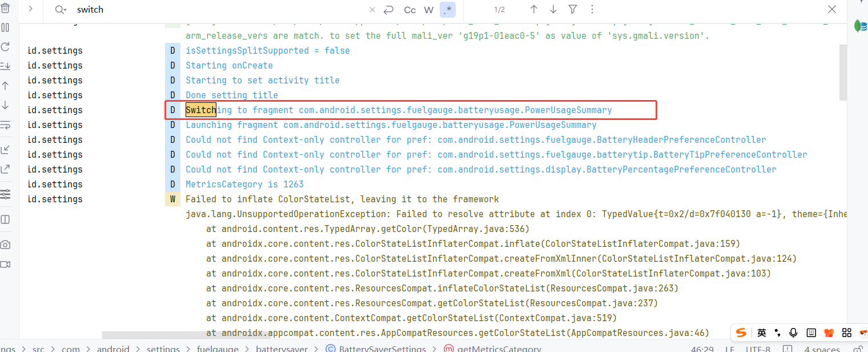Click the vertical scrollbar thumb in the log panel
This screenshot has width=868, height=352.
(x=843, y=73)
